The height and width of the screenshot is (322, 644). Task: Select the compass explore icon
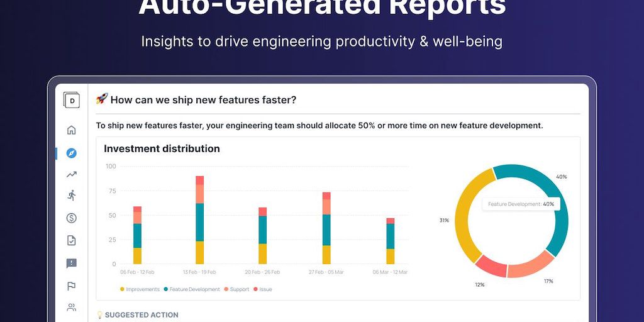click(72, 153)
